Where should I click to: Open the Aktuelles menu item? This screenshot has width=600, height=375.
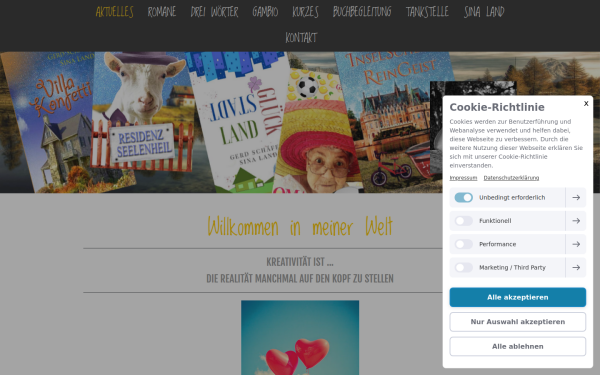pyautogui.click(x=114, y=12)
